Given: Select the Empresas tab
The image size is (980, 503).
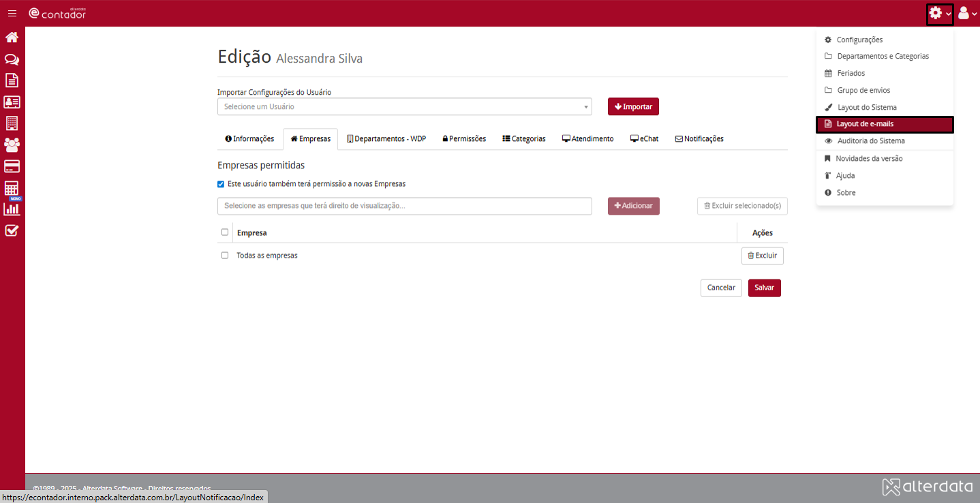Looking at the screenshot, I should click(x=311, y=138).
